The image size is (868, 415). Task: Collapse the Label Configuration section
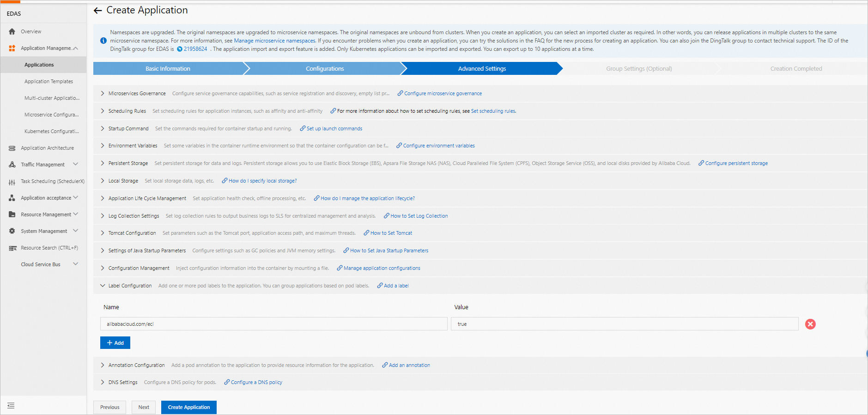click(x=103, y=286)
